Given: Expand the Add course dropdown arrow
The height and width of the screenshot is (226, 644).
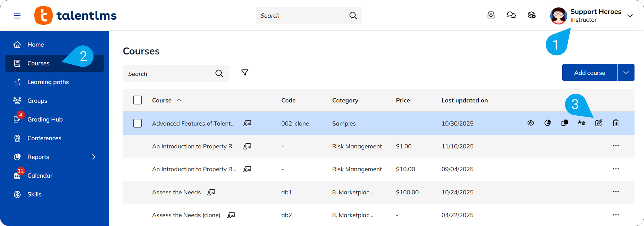Looking at the screenshot, I should pyautogui.click(x=626, y=73).
